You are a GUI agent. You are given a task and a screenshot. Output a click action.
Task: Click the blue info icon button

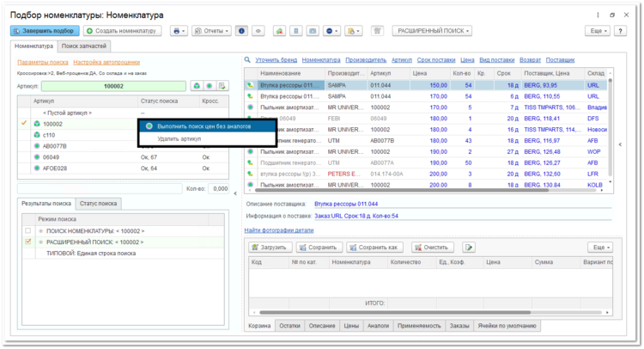point(241,31)
